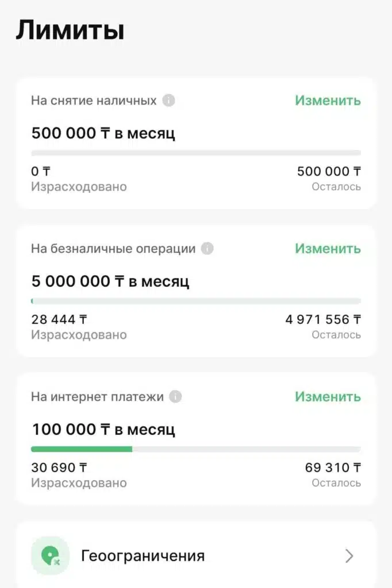Select the '5 000 000 ₸ в месяц' amount
The width and height of the screenshot is (392, 588).
click(x=110, y=281)
